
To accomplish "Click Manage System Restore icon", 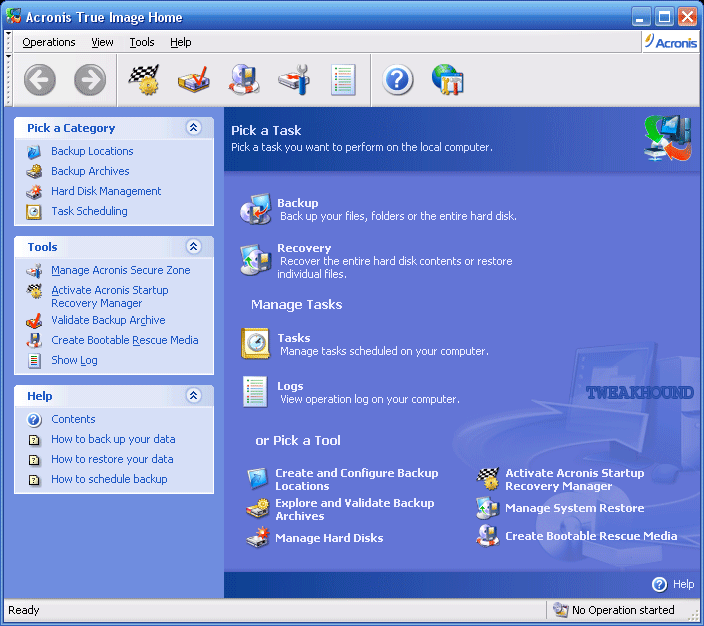I will pyautogui.click(x=488, y=508).
